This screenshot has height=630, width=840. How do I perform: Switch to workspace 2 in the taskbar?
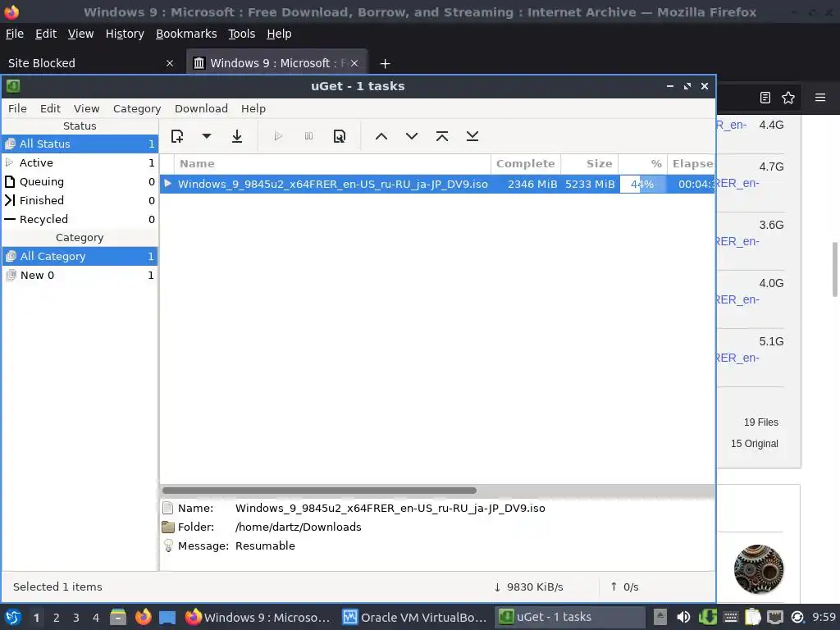click(x=57, y=618)
